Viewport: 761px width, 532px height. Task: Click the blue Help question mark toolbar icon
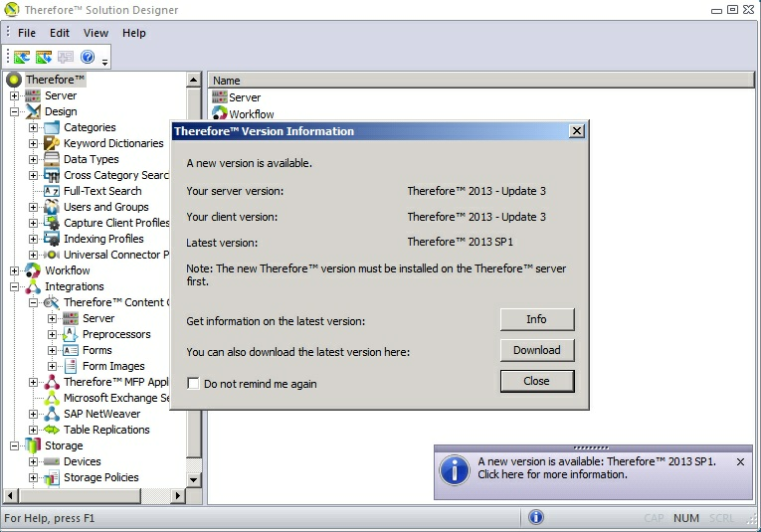pyautogui.click(x=88, y=58)
